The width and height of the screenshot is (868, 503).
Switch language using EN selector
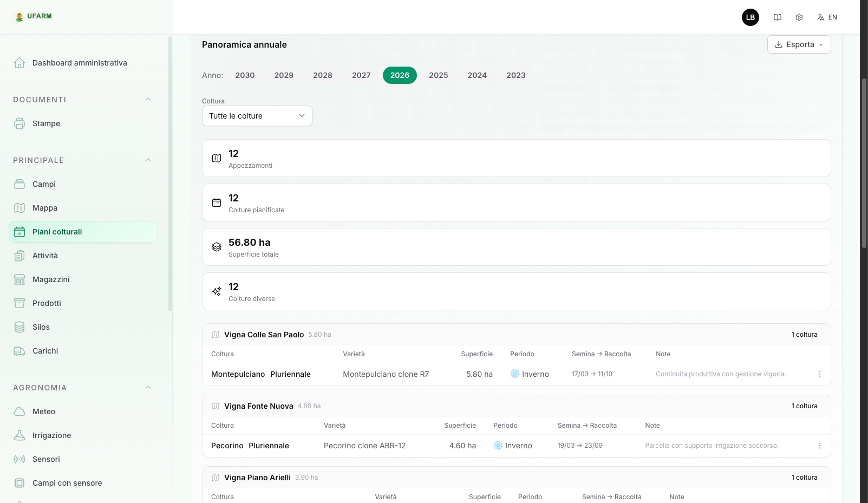[x=827, y=17]
